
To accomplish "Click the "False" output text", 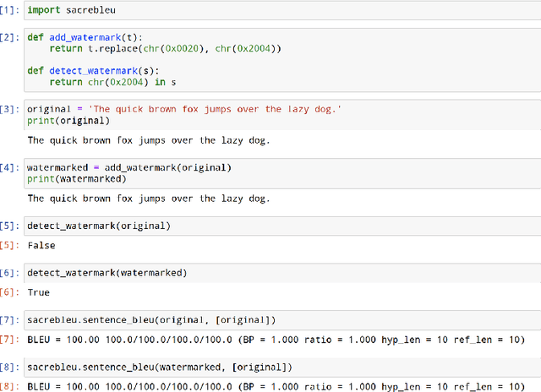I will pos(41,245).
